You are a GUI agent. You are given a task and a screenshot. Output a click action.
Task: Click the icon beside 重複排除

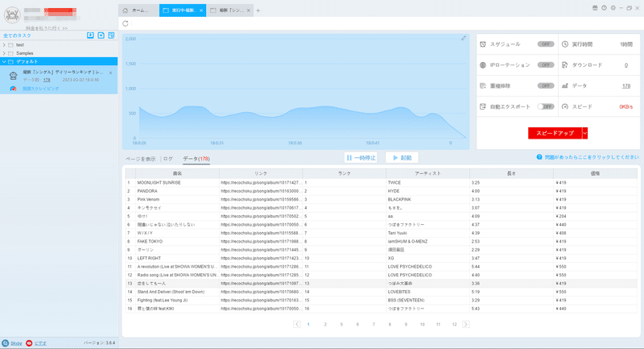tap(483, 86)
